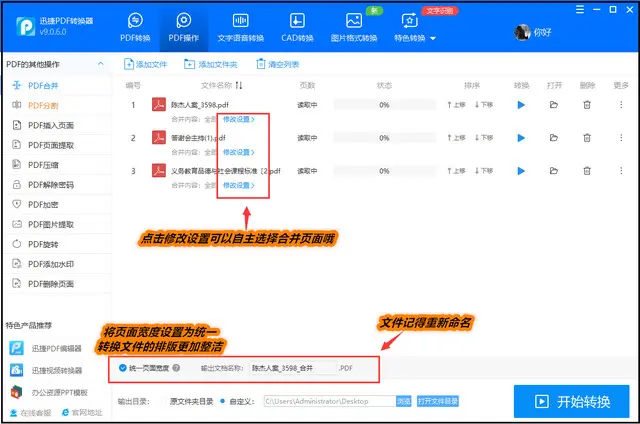Open the 迅捷视频转换器 recommended product
Image resolution: width=640 pixels, height=424 pixels.
(46, 370)
